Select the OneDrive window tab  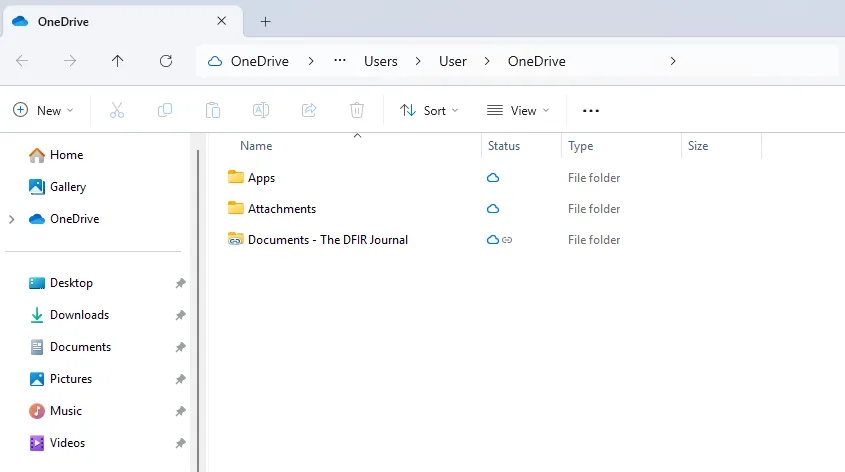123,22
